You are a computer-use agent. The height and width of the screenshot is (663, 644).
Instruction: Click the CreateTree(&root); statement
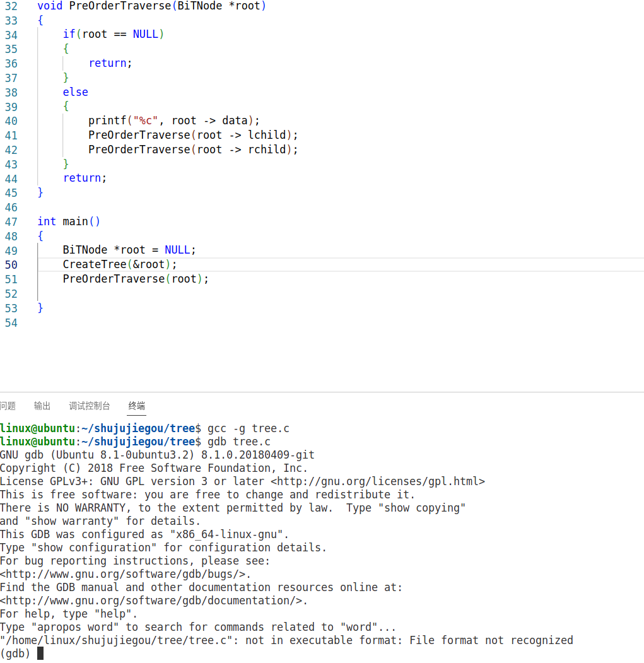(x=120, y=264)
